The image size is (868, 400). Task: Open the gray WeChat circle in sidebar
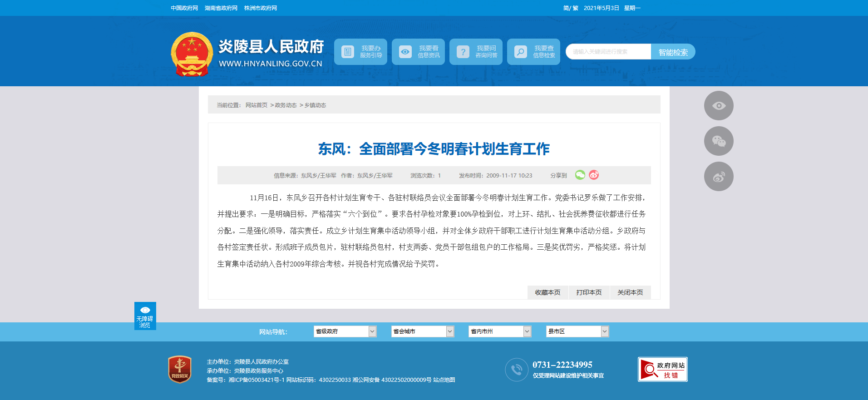(718, 141)
